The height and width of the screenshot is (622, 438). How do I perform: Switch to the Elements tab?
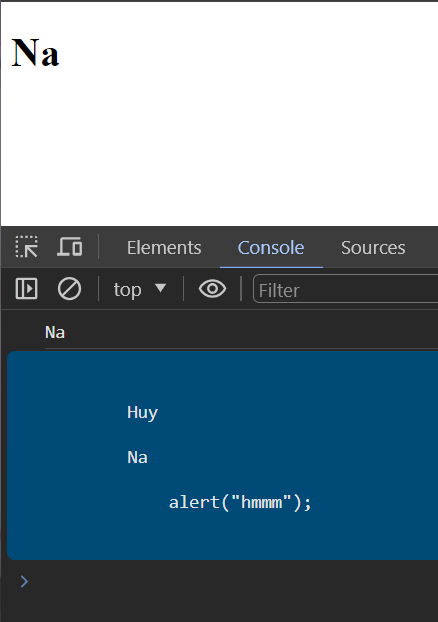pyautogui.click(x=164, y=248)
